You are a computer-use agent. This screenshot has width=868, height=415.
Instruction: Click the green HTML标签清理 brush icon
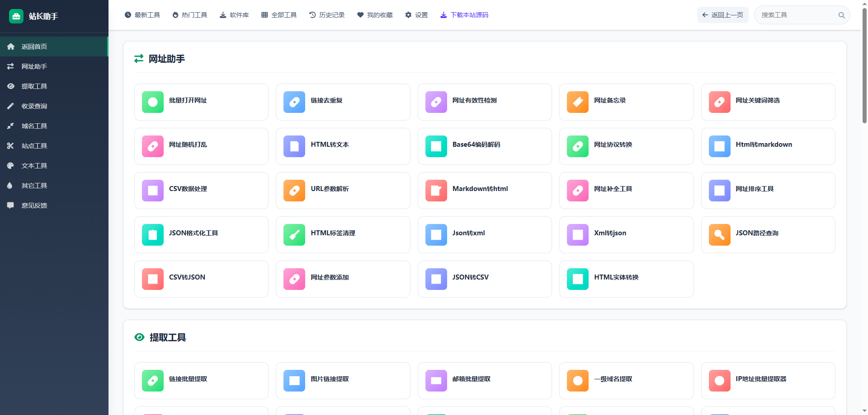coord(294,235)
